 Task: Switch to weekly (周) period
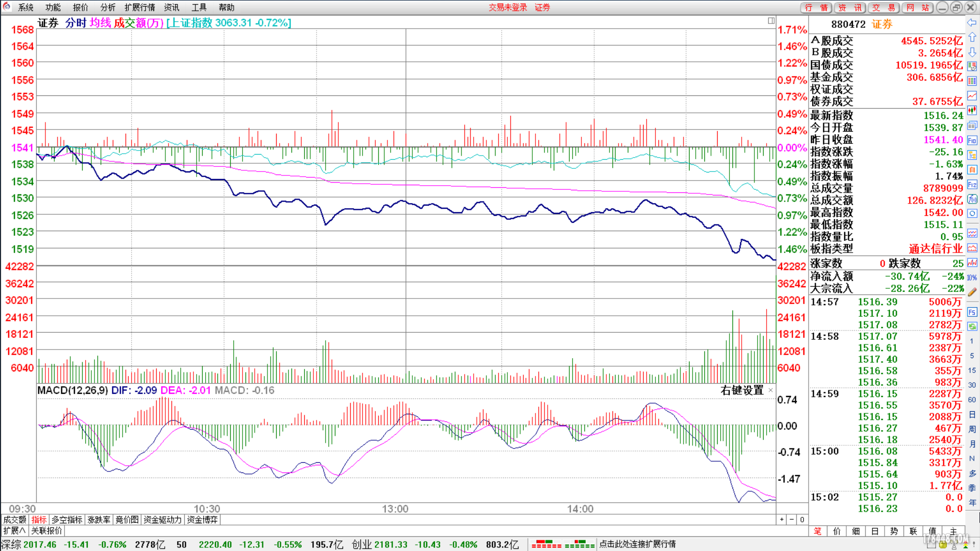(x=972, y=429)
